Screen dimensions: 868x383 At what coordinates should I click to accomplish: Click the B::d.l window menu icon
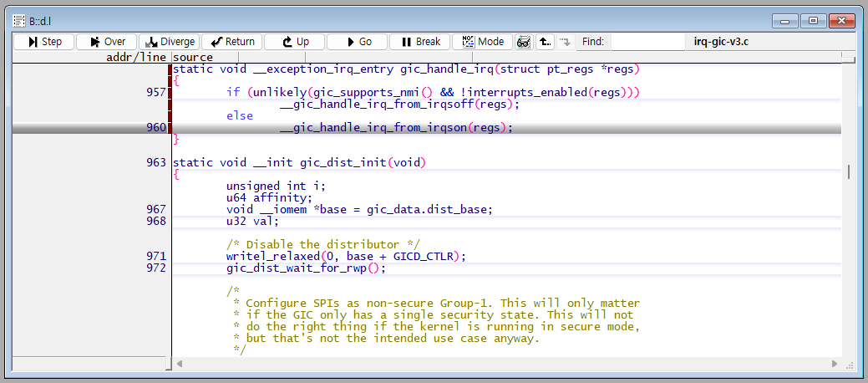18,19
